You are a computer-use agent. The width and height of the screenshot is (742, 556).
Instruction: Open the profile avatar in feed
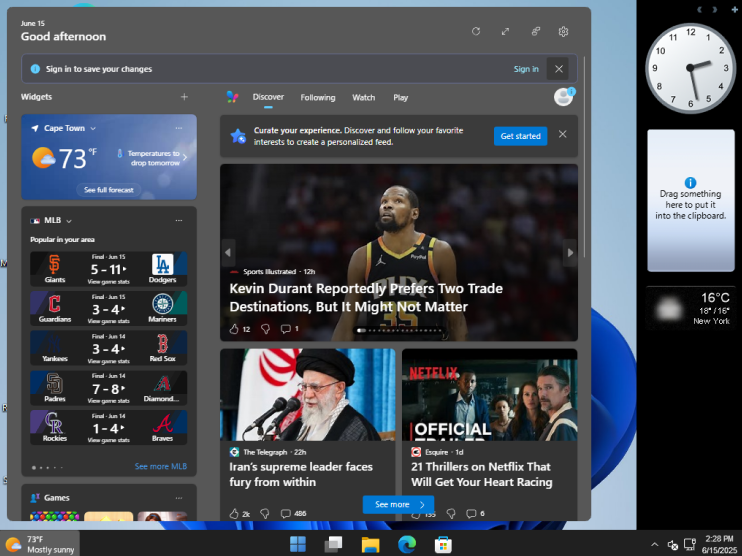pos(564,97)
